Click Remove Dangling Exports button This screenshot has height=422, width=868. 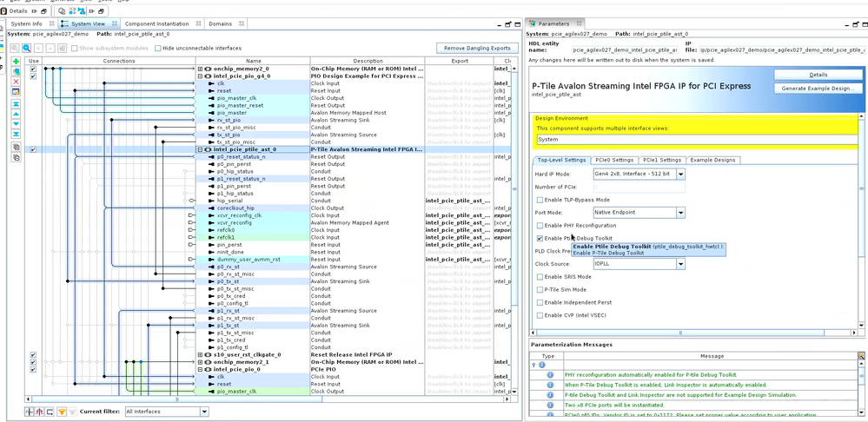click(x=477, y=48)
